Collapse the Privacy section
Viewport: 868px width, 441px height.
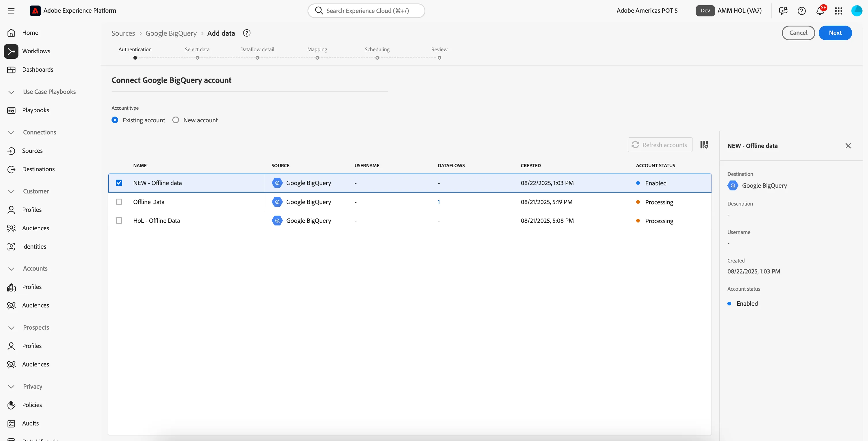tap(11, 387)
